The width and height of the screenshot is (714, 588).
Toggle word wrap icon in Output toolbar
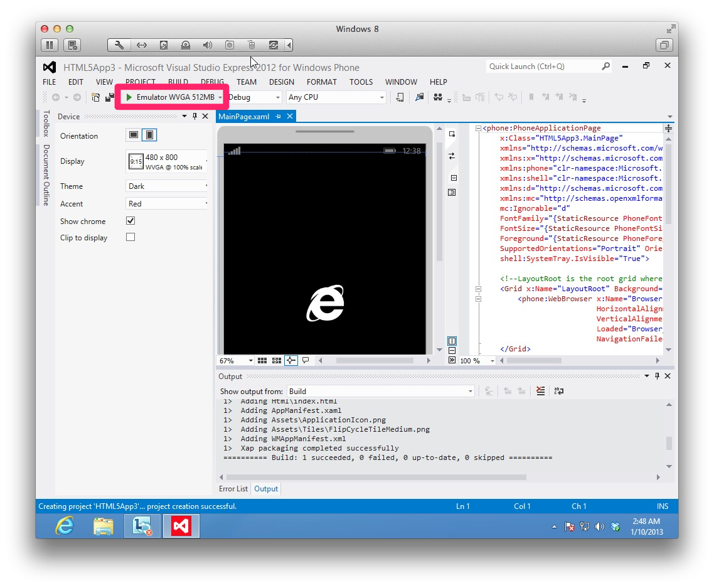[558, 391]
